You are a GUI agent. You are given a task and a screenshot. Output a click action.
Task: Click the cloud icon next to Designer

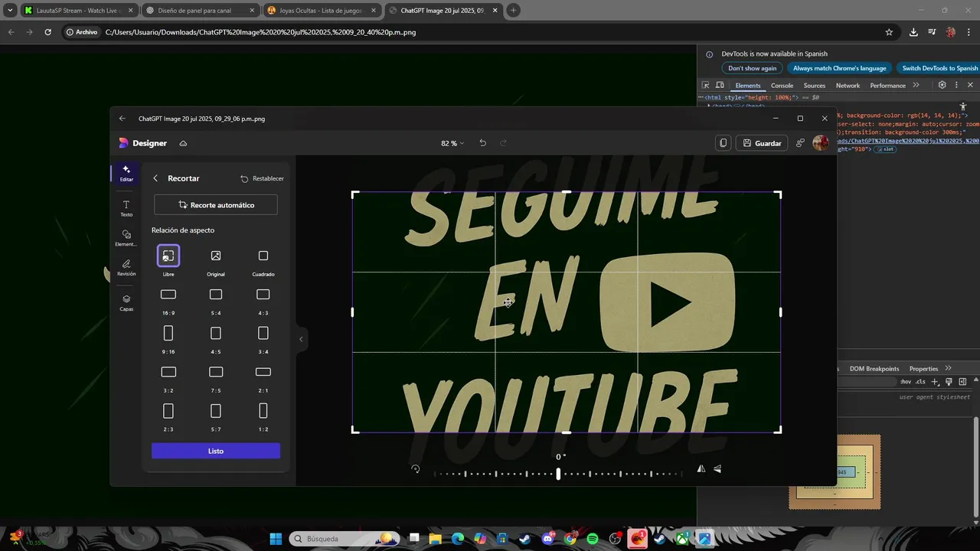[x=183, y=143]
